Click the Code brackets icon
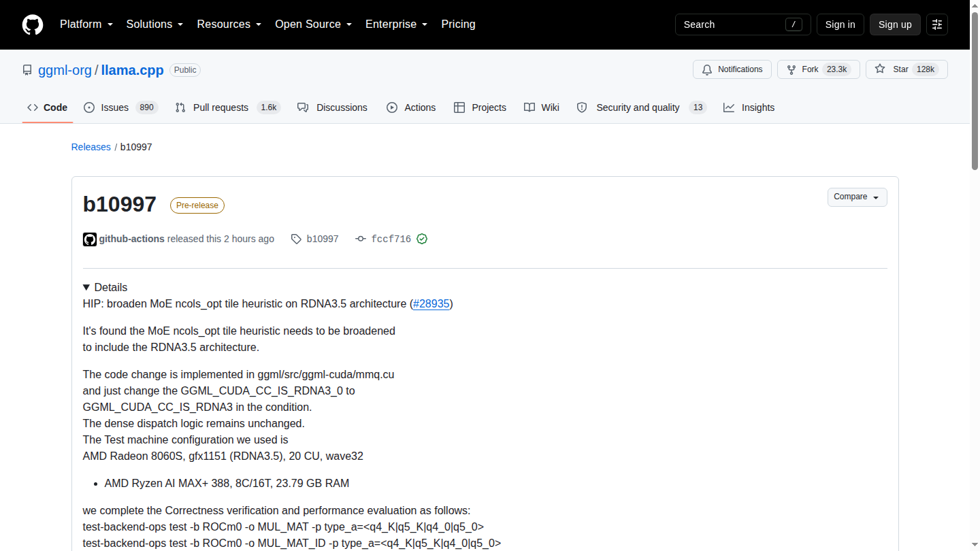Screen dimensions: 980x551 [x=33, y=107]
